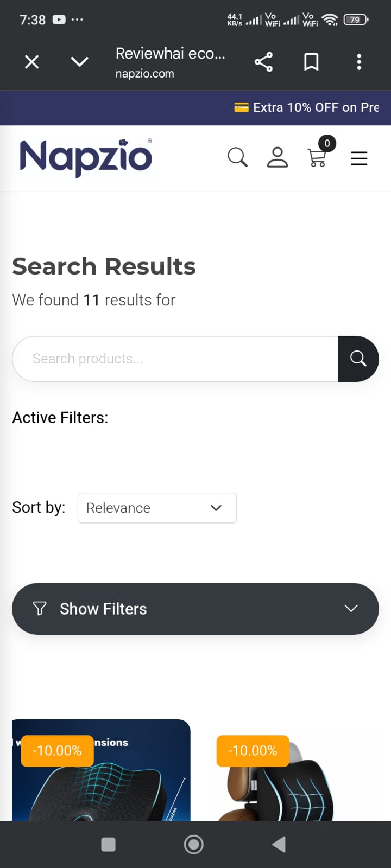Open the hamburger navigation menu

click(x=359, y=158)
